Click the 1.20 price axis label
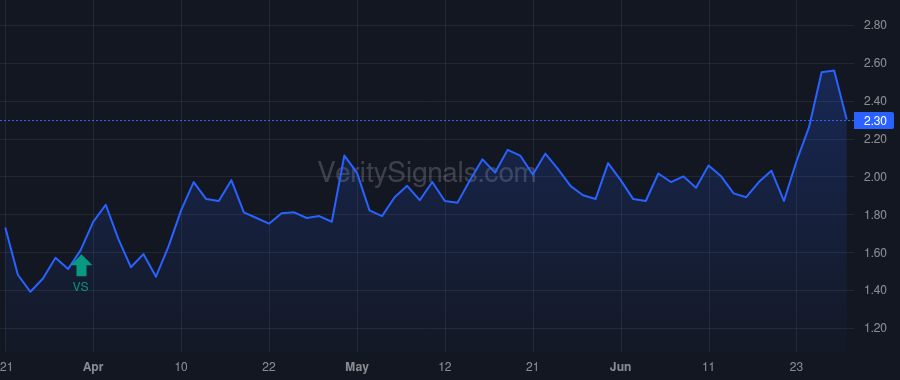900x380 pixels. tap(875, 328)
